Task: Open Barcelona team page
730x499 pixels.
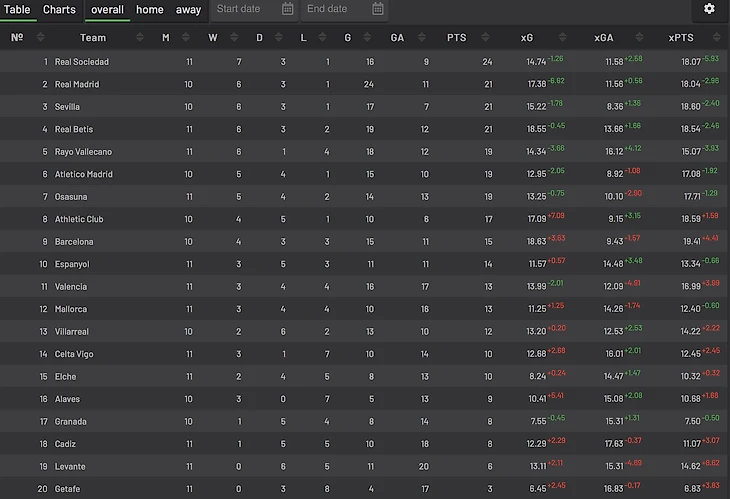Action: point(74,242)
